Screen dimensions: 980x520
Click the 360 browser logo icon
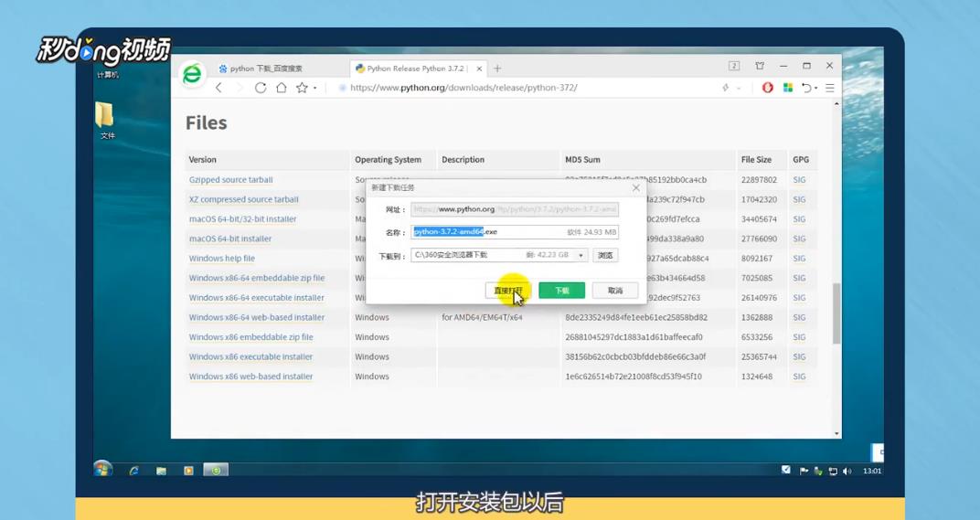point(192,74)
